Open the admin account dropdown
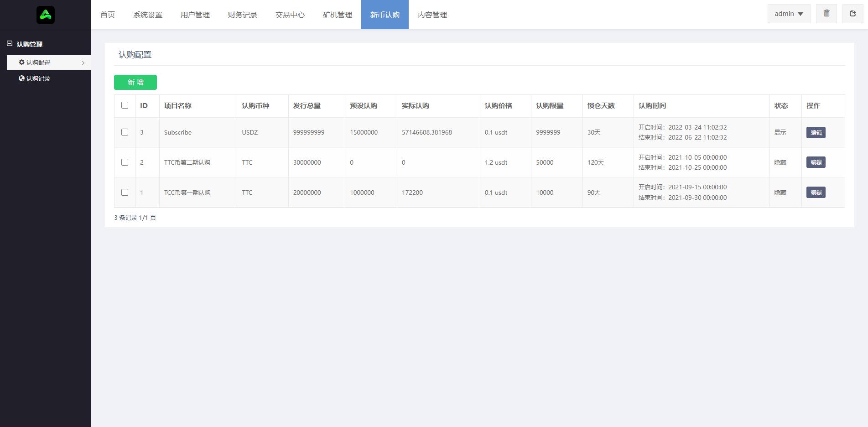Screen dimensions: 868x427 (x=788, y=13)
